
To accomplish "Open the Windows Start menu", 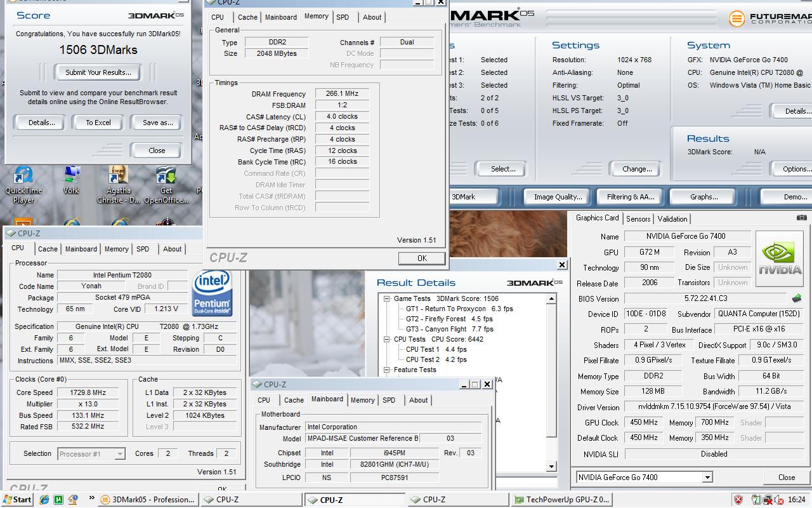I will coord(17,499).
